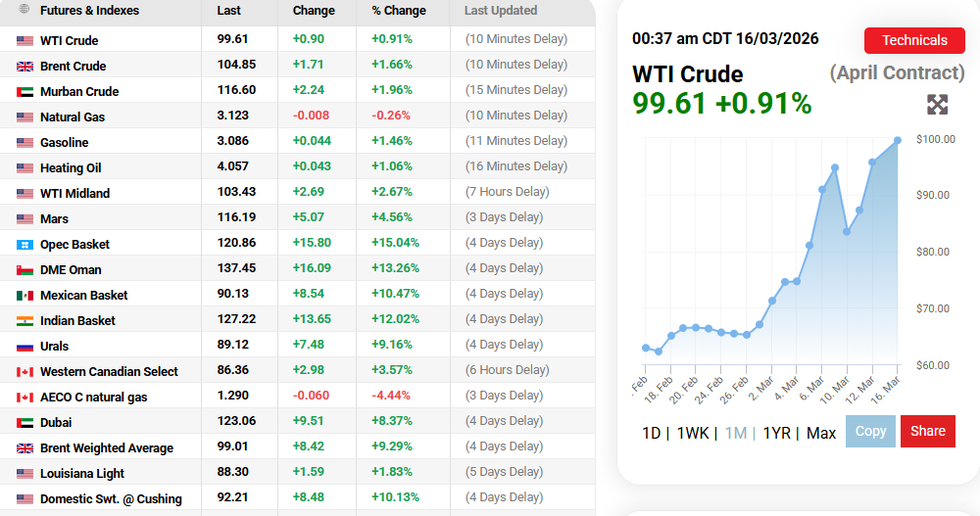Click the Canada flag next to Western Canadian Select
This screenshot has width=980, height=516.
(x=25, y=372)
